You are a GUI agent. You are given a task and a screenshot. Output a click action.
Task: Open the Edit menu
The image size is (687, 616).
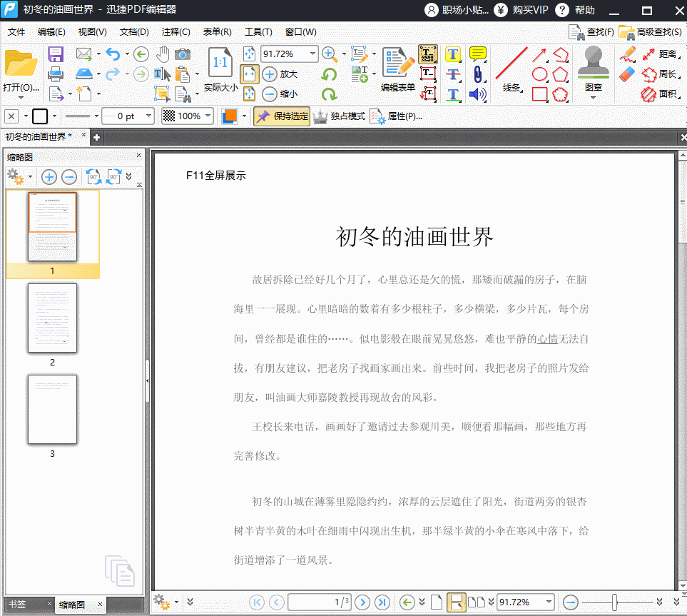coord(51,32)
